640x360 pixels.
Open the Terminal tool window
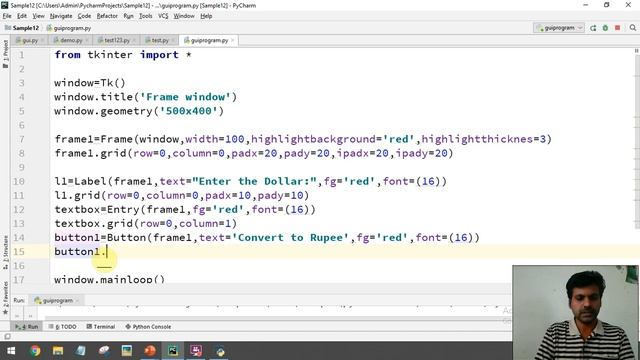[101, 327]
